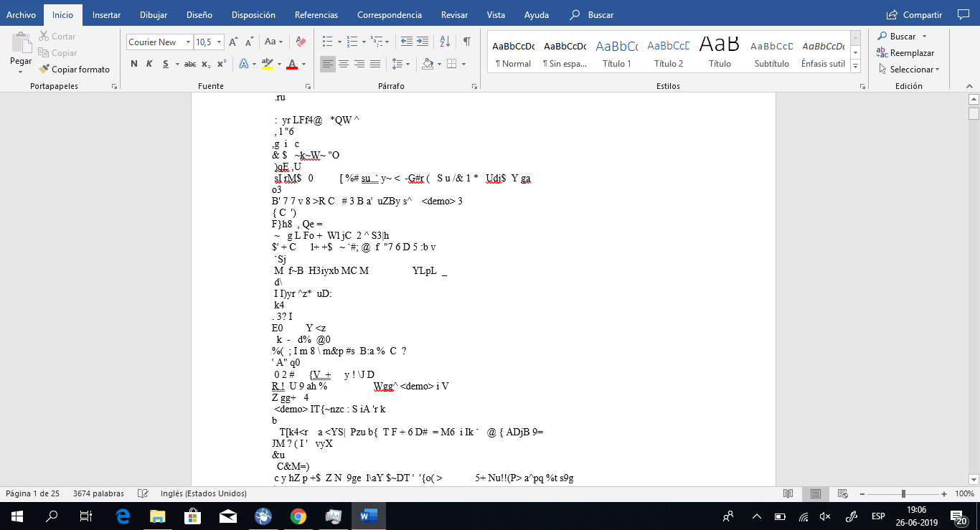Apply subscript formatting
The width and height of the screenshot is (980, 530).
(x=206, y=64)
